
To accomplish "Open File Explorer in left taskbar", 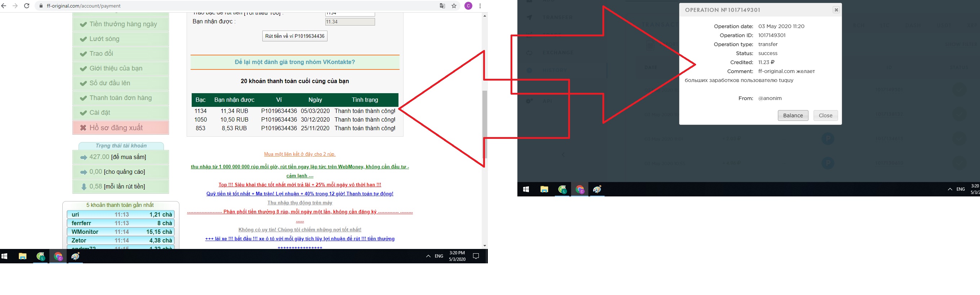I will click(x=22, y=256).
